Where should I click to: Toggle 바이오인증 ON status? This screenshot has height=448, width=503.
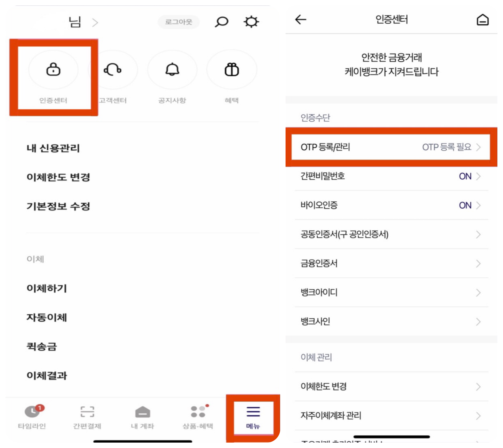click(x=465, y=205)
